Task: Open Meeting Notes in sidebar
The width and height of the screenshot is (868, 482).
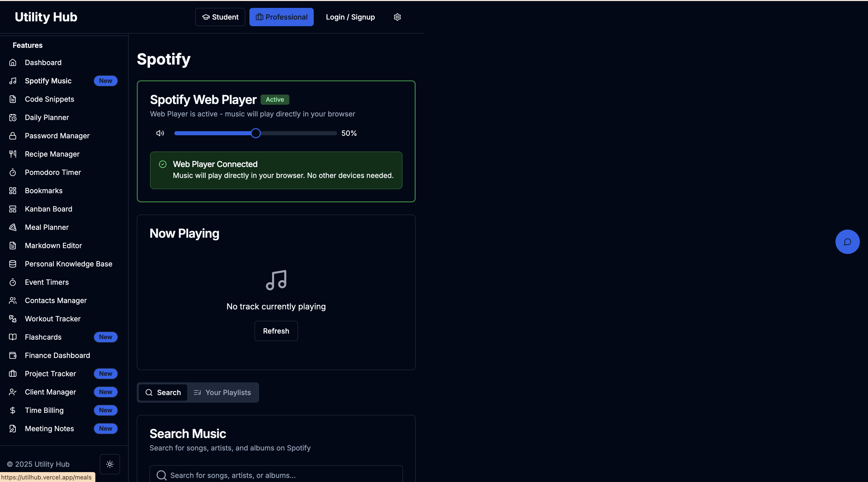Action: [49, 429]
